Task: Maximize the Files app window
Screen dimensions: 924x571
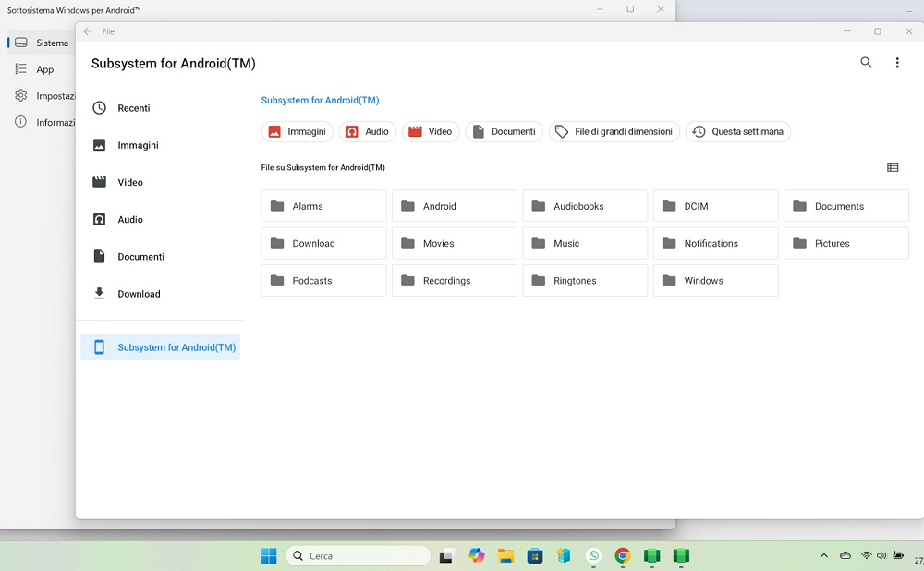Action: [x=878, y=31]
